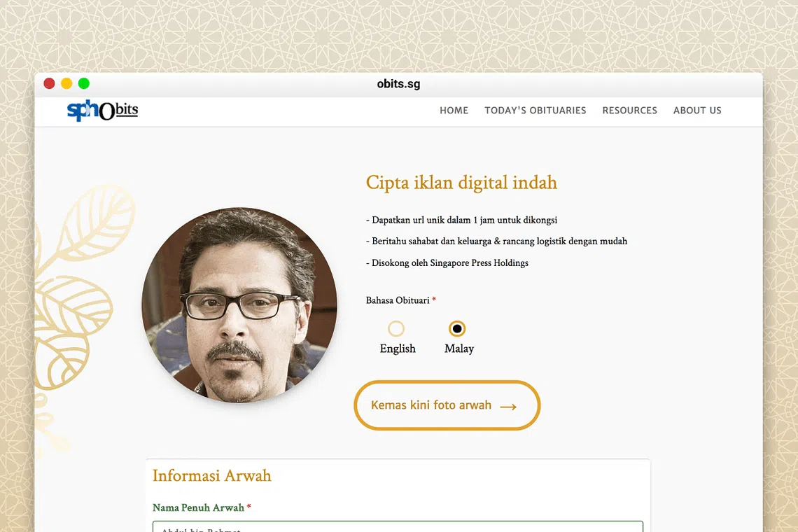798x532 pixels.
Task: Click the circular portrait photo
Action: [x=239, y=305]
